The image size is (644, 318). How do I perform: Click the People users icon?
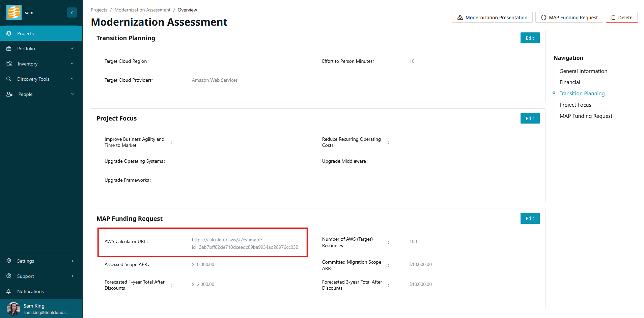9,94
